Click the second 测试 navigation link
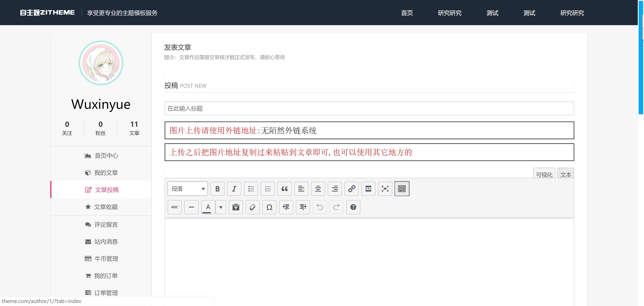644x306 pixels. [x=529, y=13]
